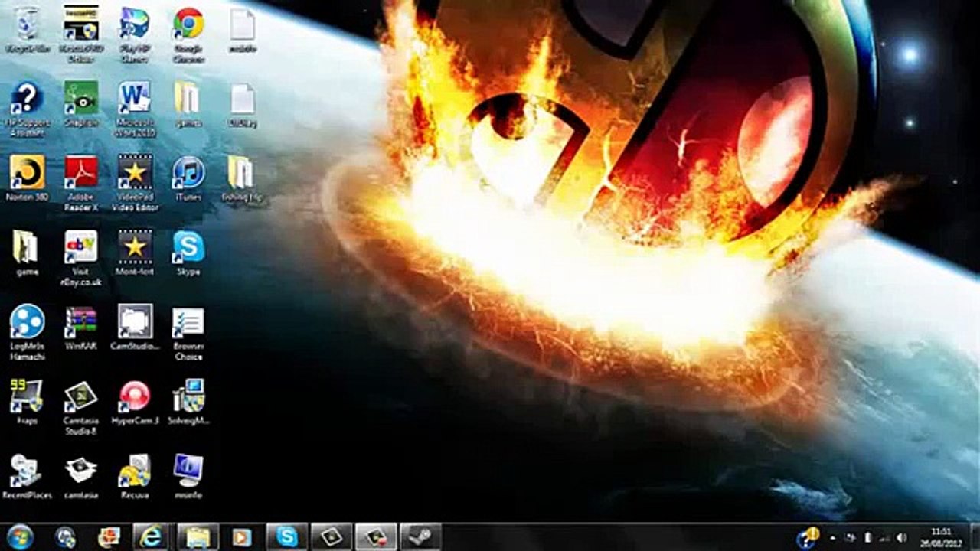980x551 pixels.
Task: Open the CamStudio desktop shortcut
Action: click(135, 328)
